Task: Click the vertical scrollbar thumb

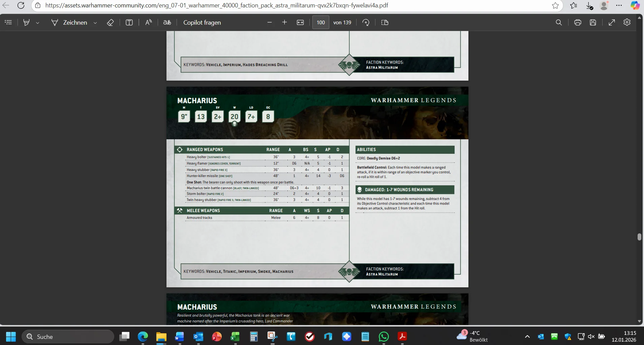Action: coord(639,237)
